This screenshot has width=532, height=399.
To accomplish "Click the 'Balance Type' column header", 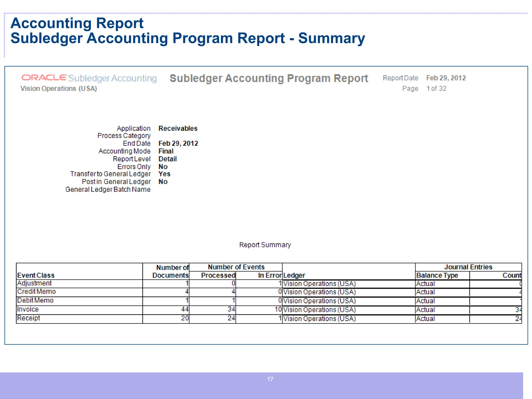I will [x=437, y=275].
